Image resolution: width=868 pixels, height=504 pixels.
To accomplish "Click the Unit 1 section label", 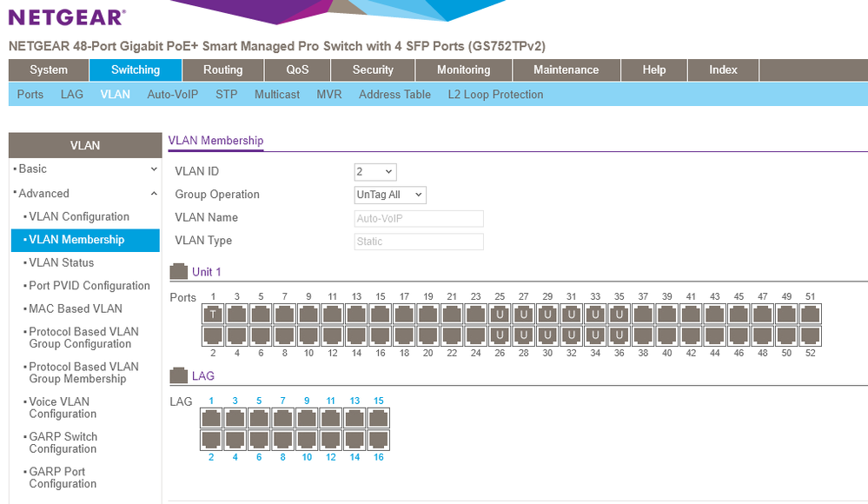I will tap(207, 272).
